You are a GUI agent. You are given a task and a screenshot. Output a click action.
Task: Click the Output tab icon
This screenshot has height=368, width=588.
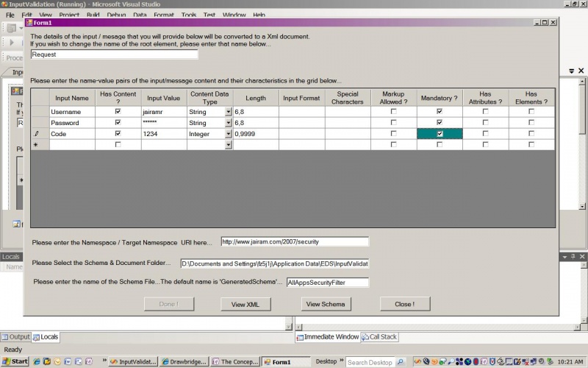point(5,337)
